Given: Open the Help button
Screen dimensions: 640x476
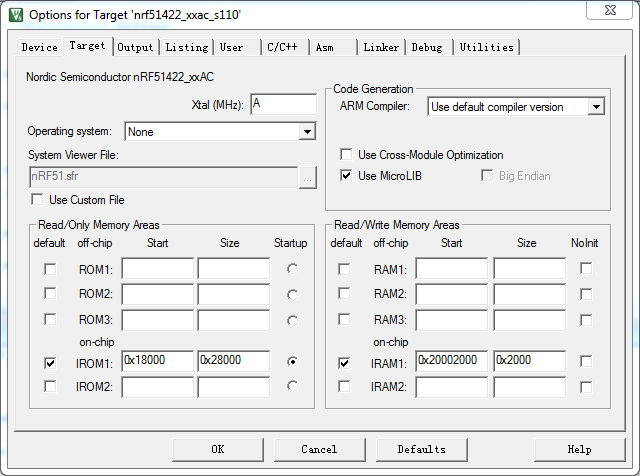Looking at the screenshot, I should point(580,449).
